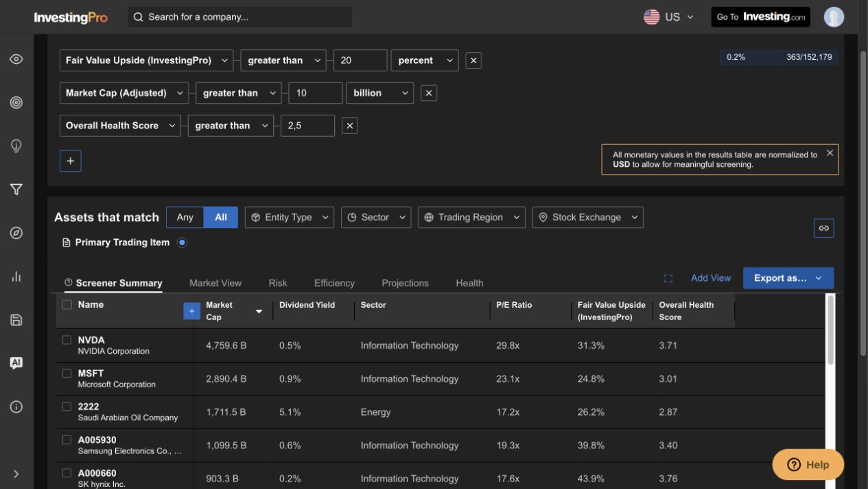Viewport: 868px width, 489px height.
Task: Open the MSFT ticker link
Action: tap(91, 374)
